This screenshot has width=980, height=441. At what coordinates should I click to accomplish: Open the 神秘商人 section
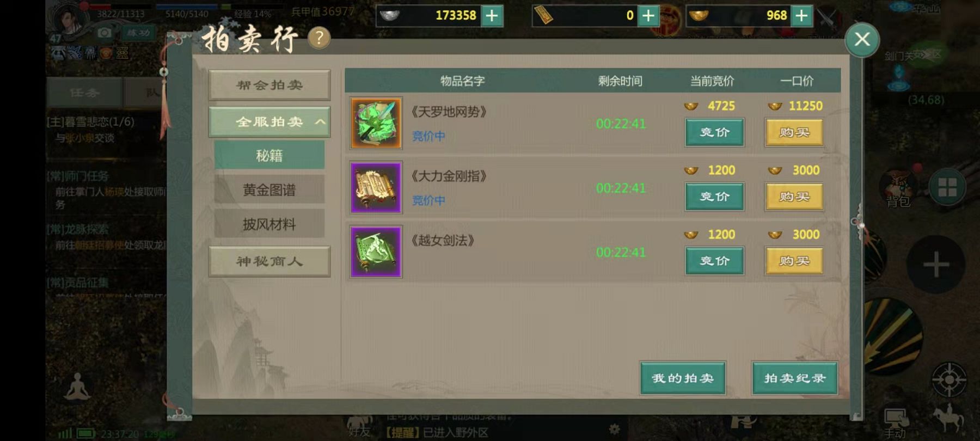click(x=269, y=261)
